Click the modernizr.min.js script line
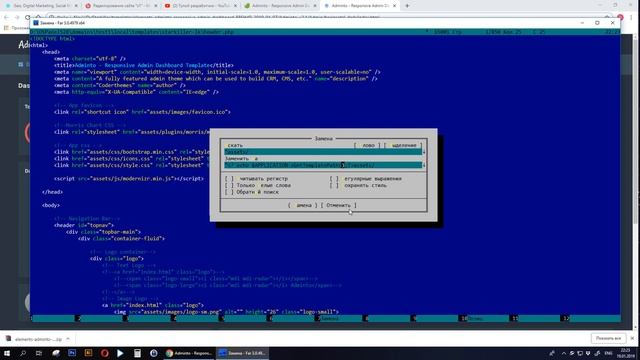 click(x=129, y=178)
